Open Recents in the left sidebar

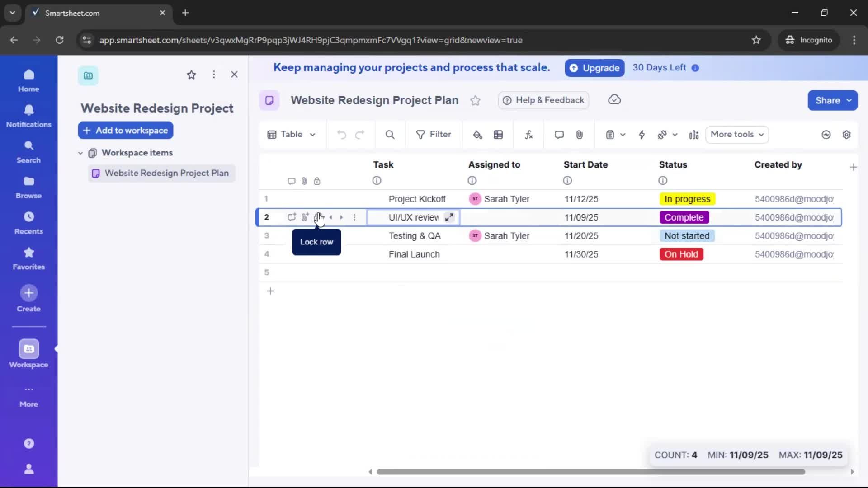28,222
